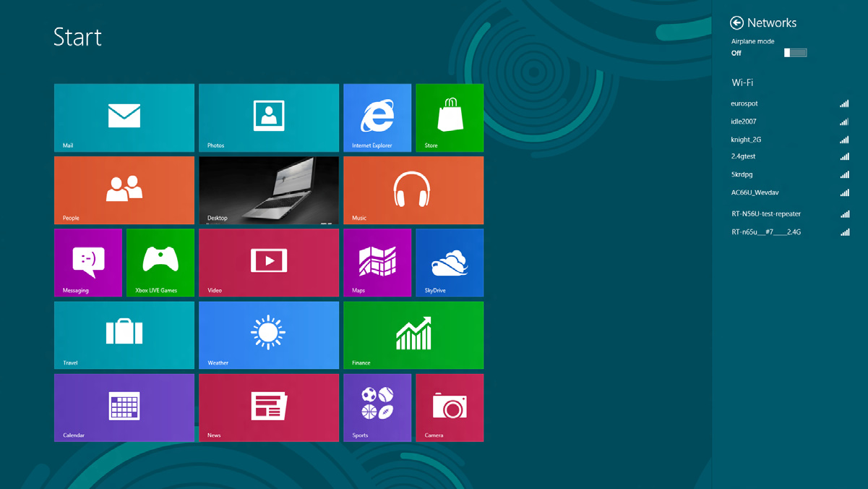Image resolution: width=868 pixels, height=489 pixels.
Task: Toggle the Airplane mode switch
Action: [795, 53]
